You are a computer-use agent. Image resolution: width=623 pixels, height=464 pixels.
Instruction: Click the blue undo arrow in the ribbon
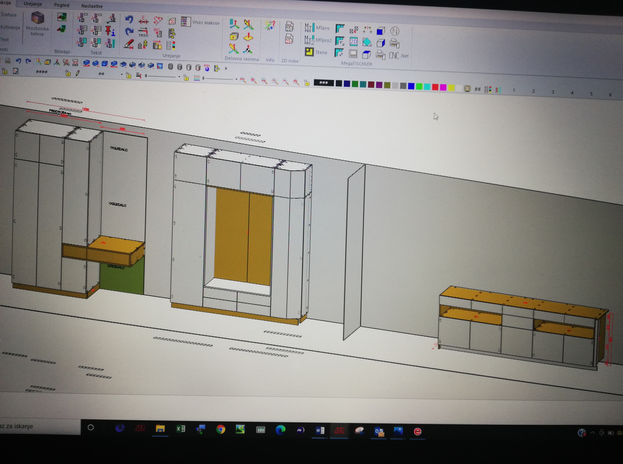tap(129, 19)
